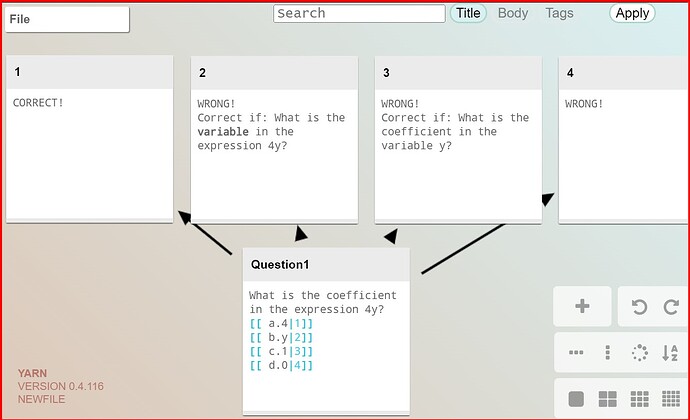Select the Question1 node header

tap(327, 265)
